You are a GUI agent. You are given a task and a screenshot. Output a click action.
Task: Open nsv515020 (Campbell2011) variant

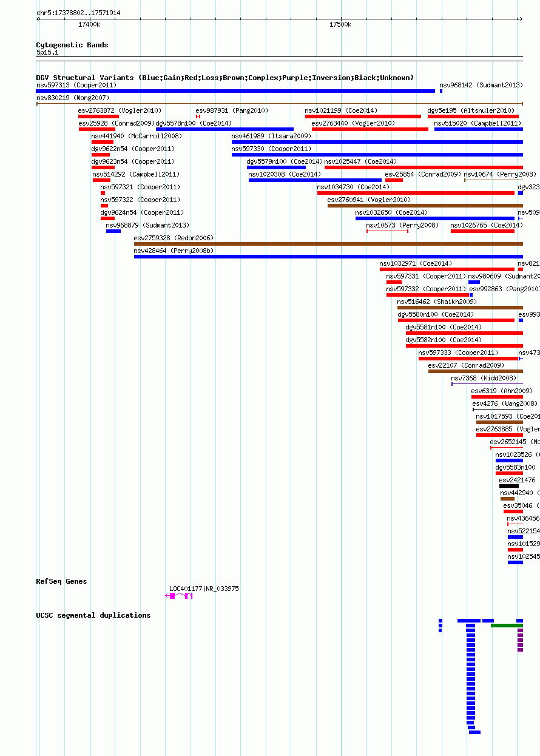point(479,129)
